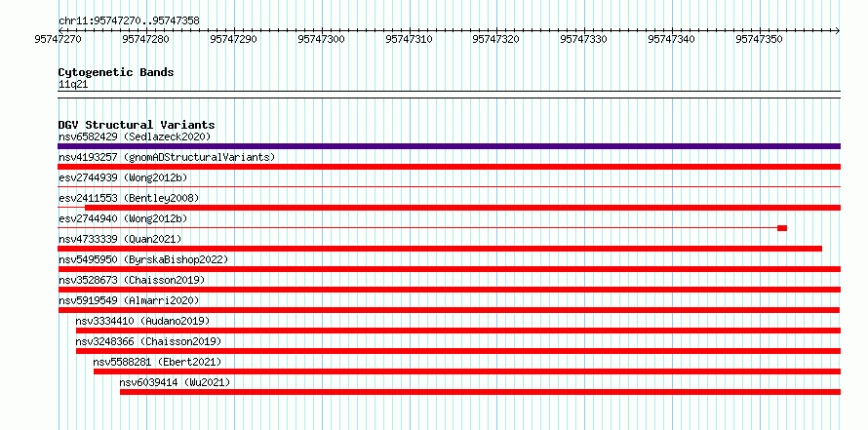Click ruler position 95747290
Screen dimensions: 868x430
[x=234, y=39]
